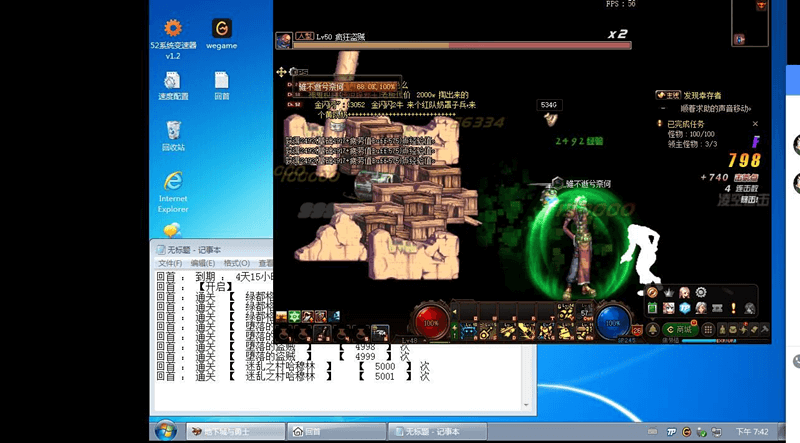The image size is (800, 443).
Task: Open the green calendar icon
Action: point(652,308)
